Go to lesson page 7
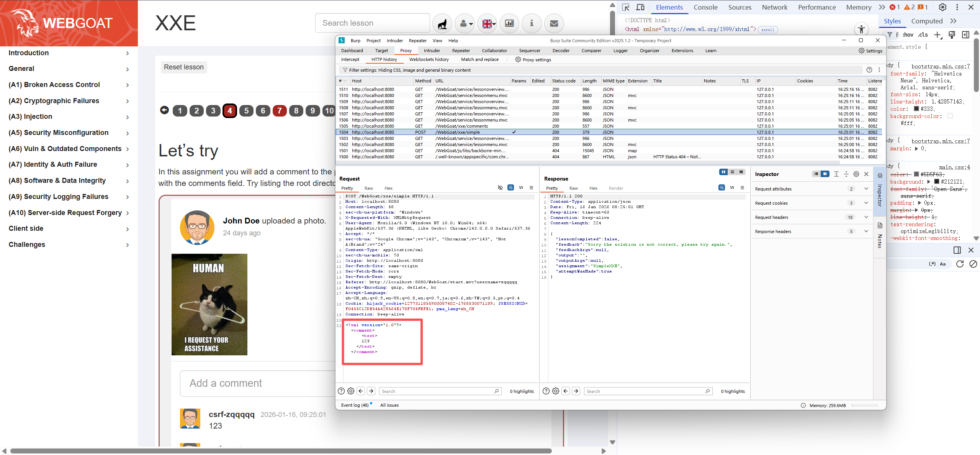Viewport: 980px width, 455px height. [280, 111]
